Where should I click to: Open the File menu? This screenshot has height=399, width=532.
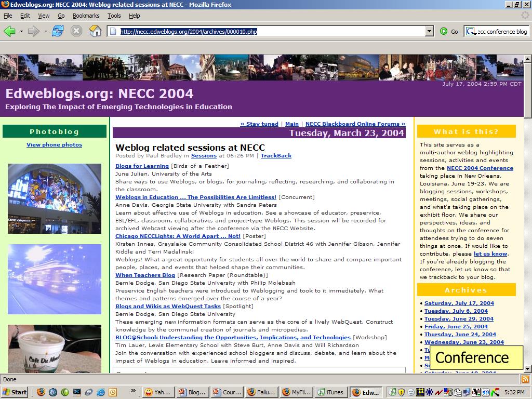point(8,16)
